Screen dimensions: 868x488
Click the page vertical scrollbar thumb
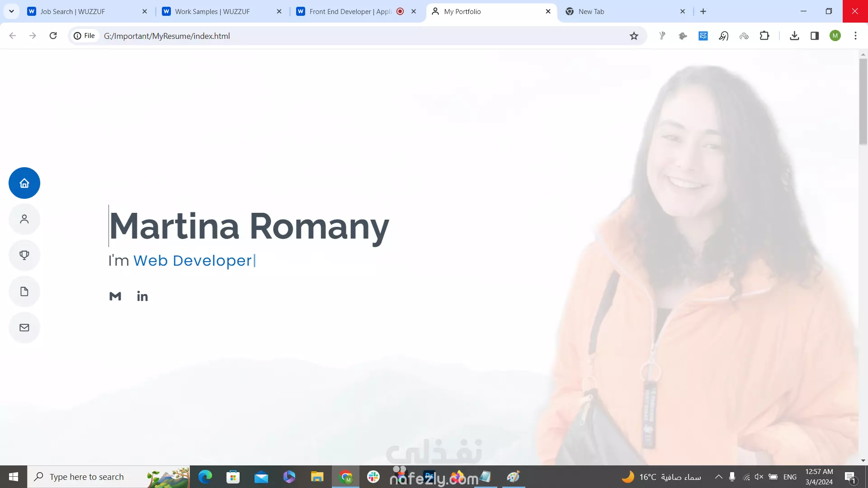[x=863, y=102]
